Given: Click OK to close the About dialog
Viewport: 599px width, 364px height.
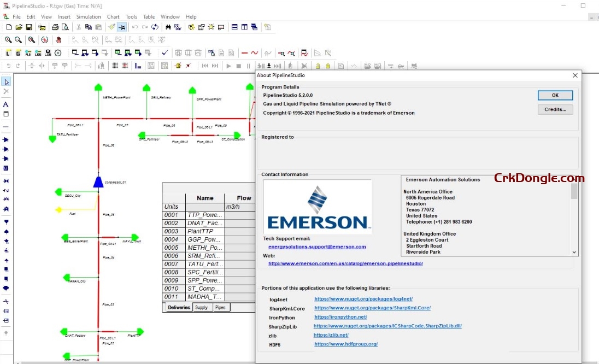Looking at the screenshot, I should pyautogui.click(x=555, y=95).
